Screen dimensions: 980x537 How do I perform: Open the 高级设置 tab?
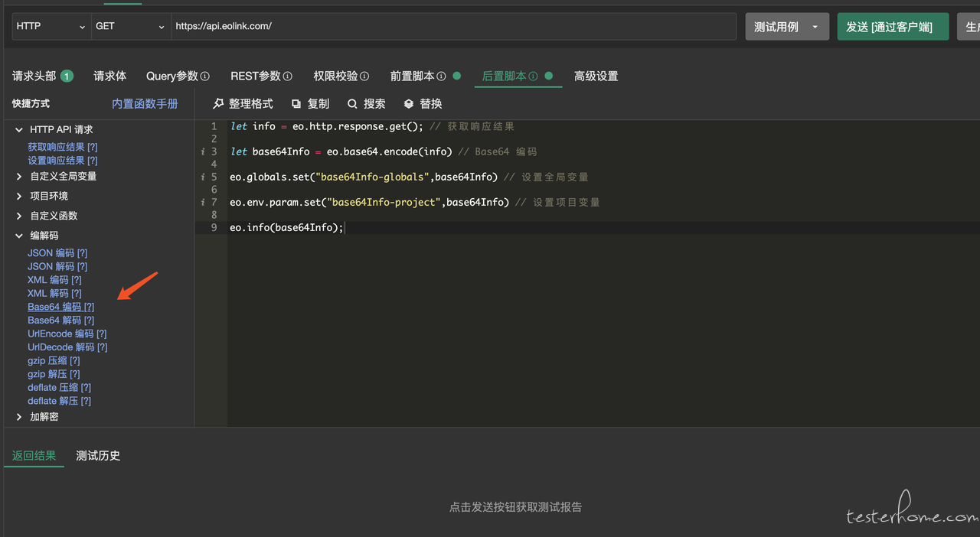pyautogui.click(x=596, y=76)
